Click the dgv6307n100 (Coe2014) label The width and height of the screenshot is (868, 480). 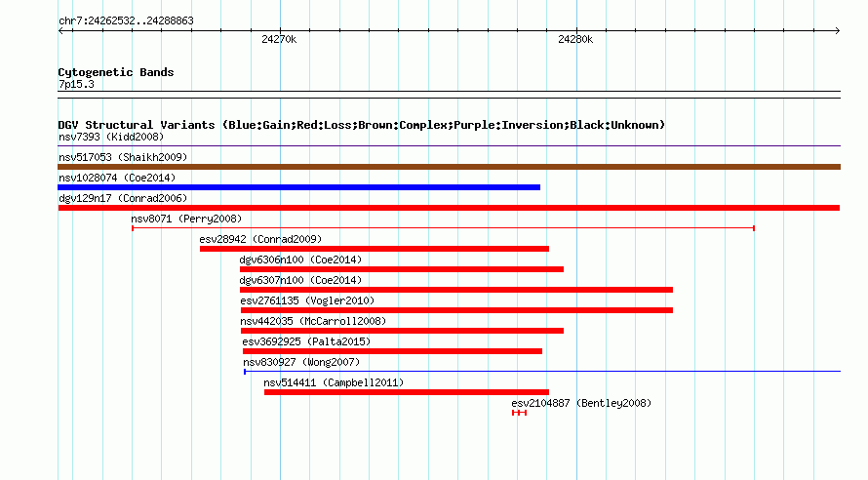300,280
